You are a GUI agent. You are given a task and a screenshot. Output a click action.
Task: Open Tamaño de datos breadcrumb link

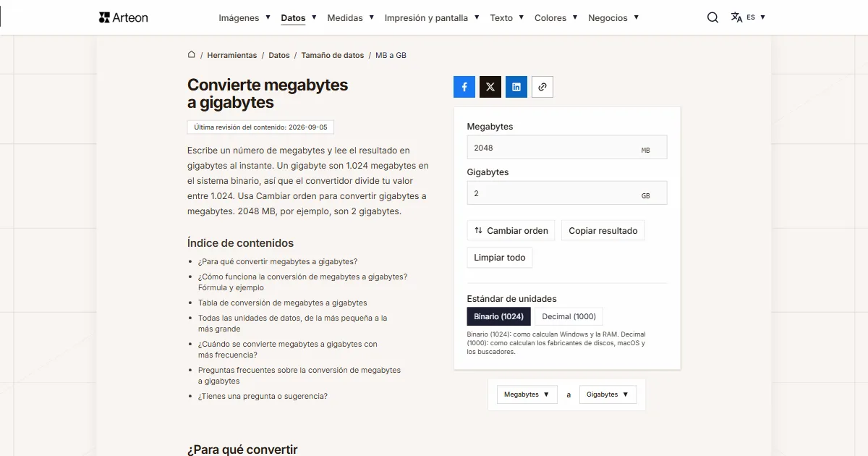(333, 55)
